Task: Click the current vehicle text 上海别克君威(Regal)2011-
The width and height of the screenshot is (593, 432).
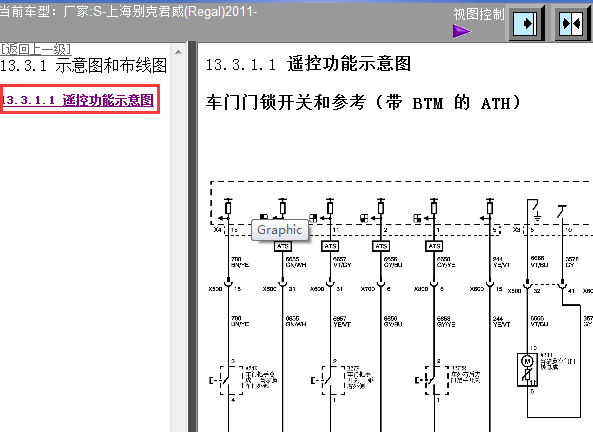Action: (182, 12)
